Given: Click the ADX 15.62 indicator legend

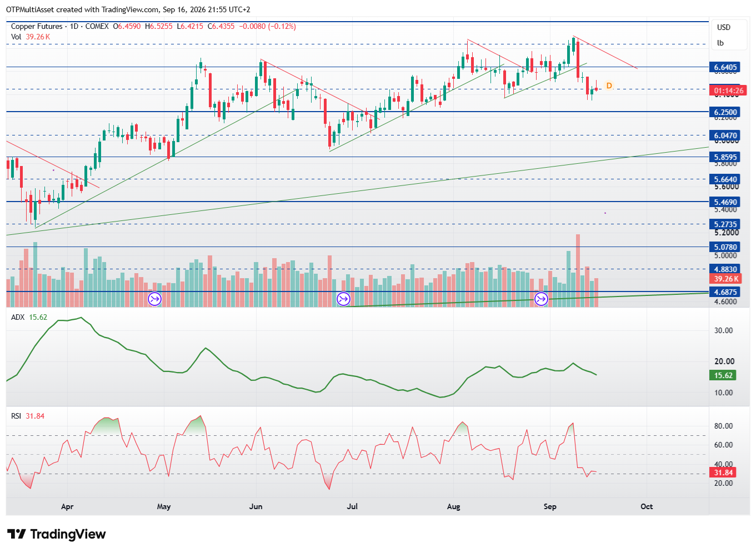Looking at the screenshot, I should click(x=29, y=317).
